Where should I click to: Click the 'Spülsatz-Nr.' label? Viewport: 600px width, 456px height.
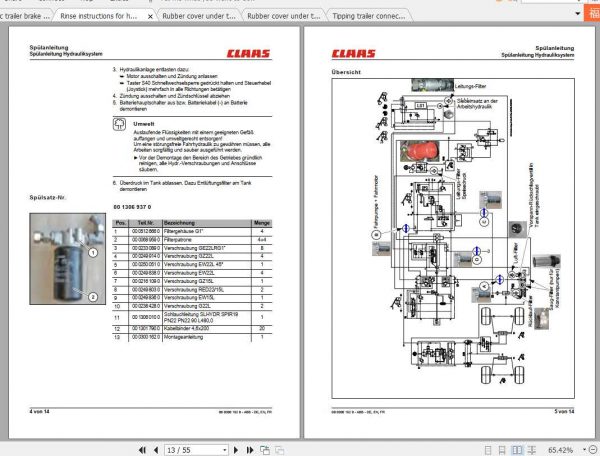click(48, 197)
